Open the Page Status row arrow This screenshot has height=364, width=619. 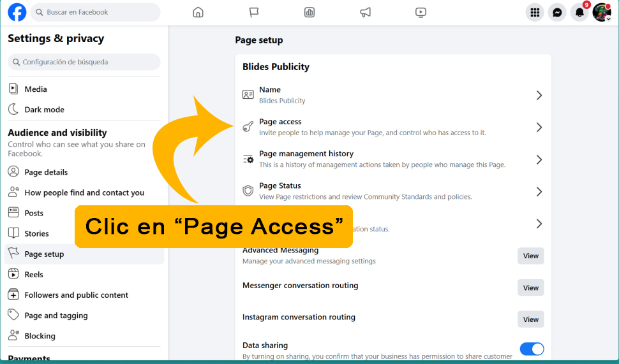(x=539, y=192)
